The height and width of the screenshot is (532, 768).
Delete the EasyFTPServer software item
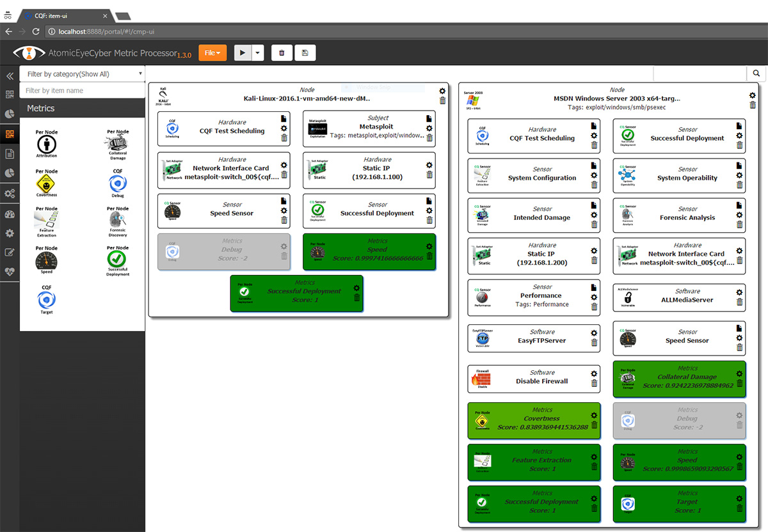click(594, 343)
